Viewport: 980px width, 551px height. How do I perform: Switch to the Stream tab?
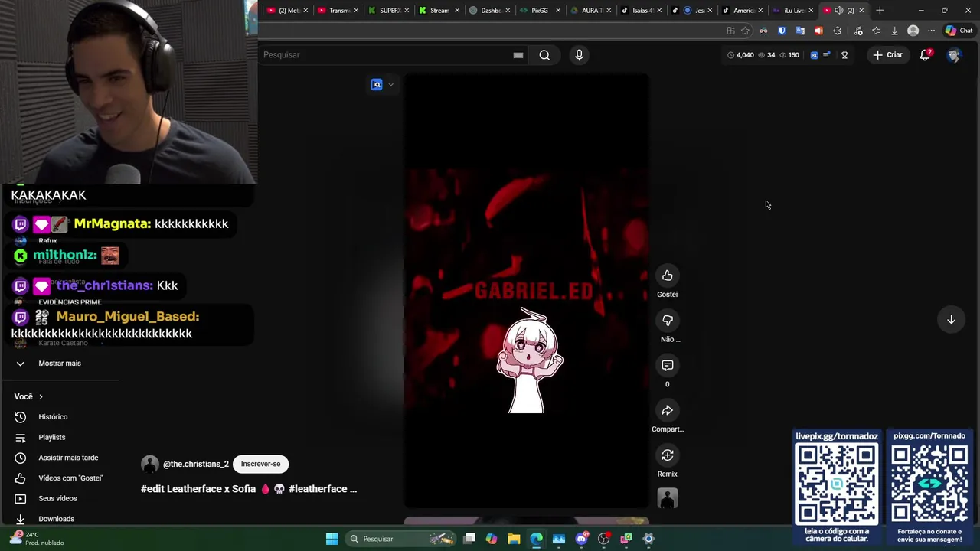439,10
